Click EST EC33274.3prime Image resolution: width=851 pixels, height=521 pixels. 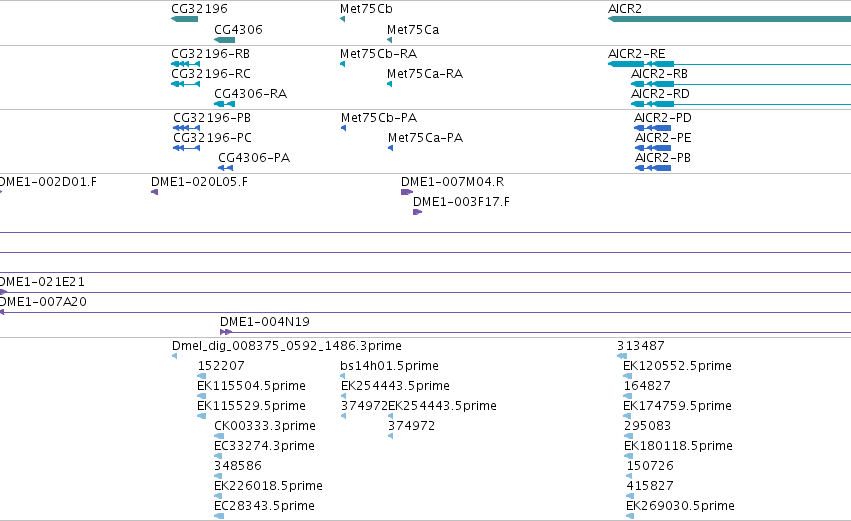(x=218, y=456)
